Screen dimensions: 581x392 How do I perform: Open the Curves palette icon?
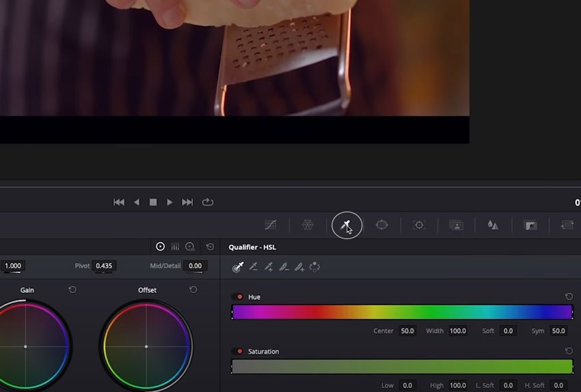coord(271,225)
